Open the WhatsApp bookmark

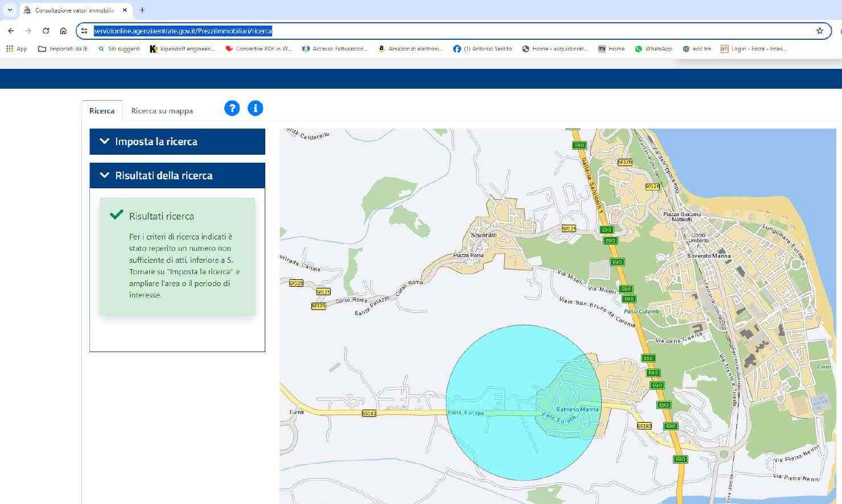tap(653, 49)
